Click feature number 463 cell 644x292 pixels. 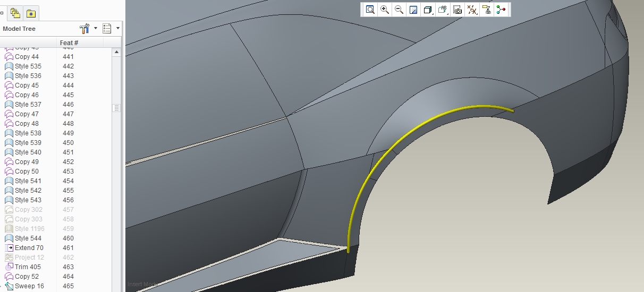coord(68,267)
